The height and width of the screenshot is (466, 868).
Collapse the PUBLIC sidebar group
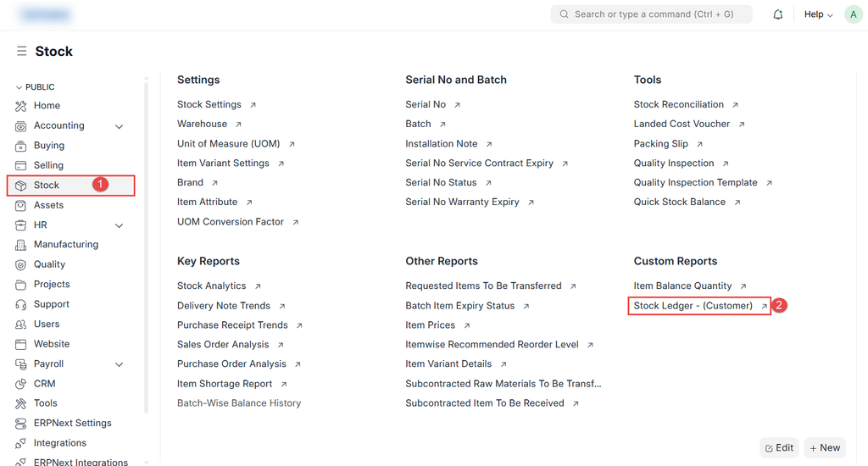(x=19, y=87)
